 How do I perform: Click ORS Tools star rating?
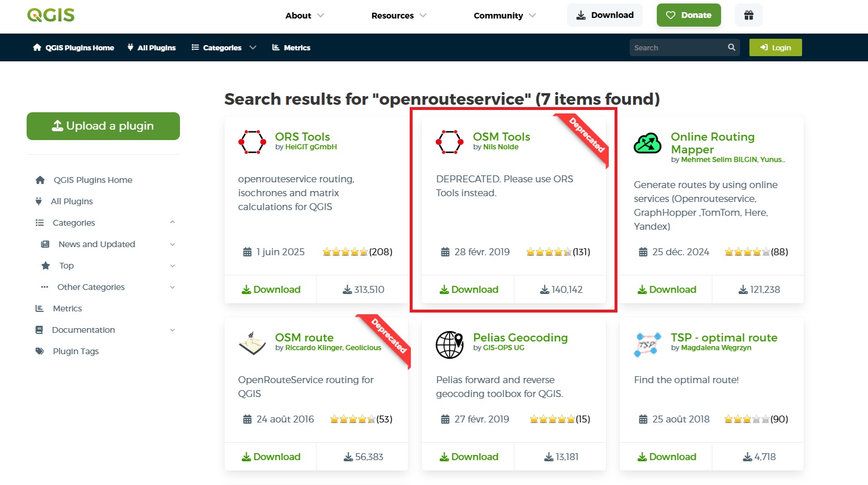(345, 252)
